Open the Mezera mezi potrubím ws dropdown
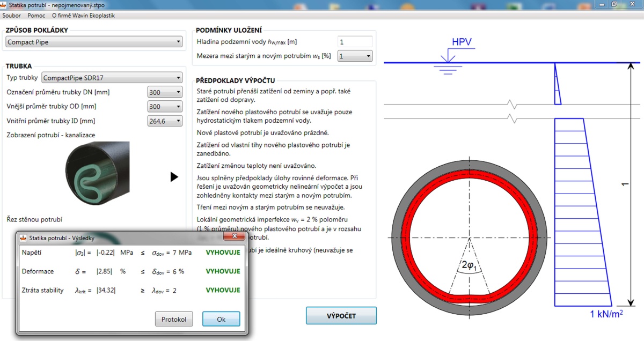The image size is (644, 341). pos(354,56)
